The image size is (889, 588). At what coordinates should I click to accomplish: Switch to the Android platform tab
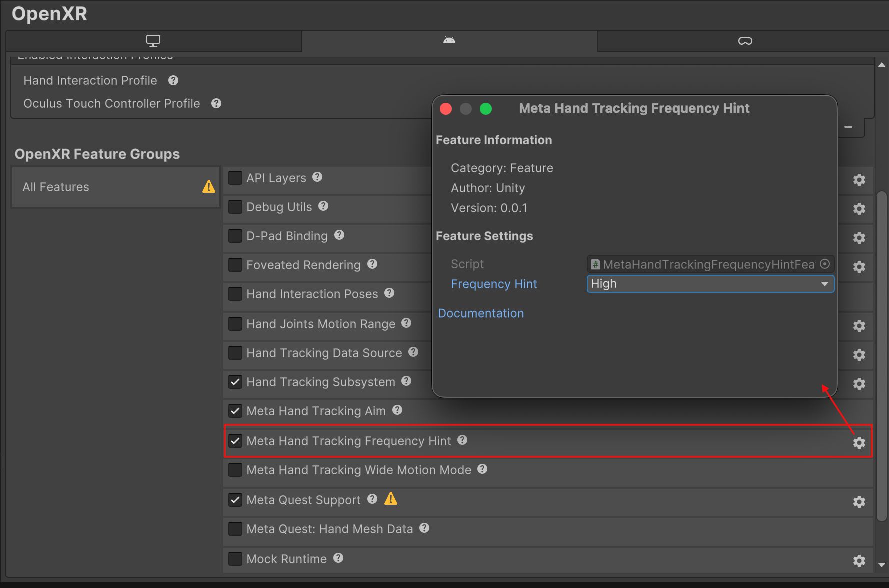click(449, 41)
